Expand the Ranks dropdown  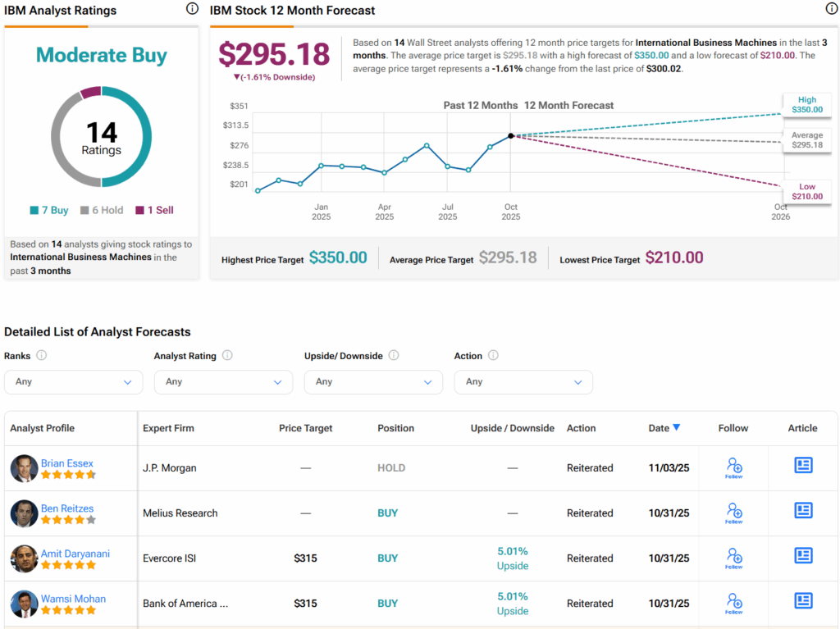tap(73, 382)
